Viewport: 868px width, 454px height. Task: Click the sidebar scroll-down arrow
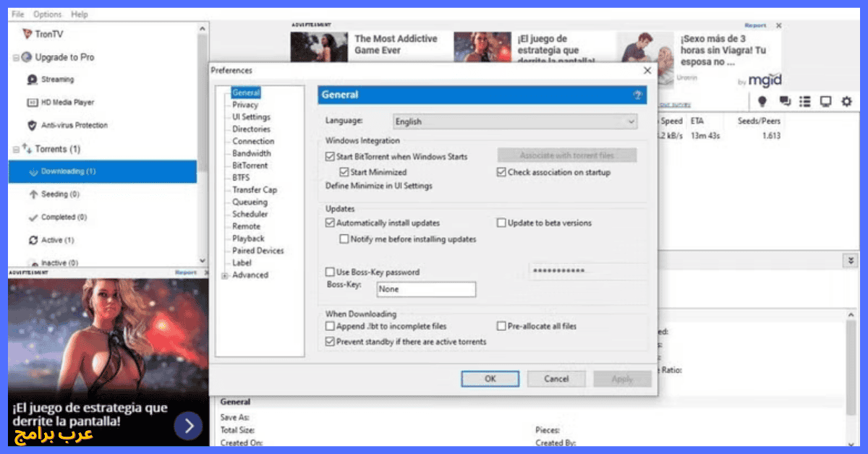pyautogui.click(x=203, y=260)
